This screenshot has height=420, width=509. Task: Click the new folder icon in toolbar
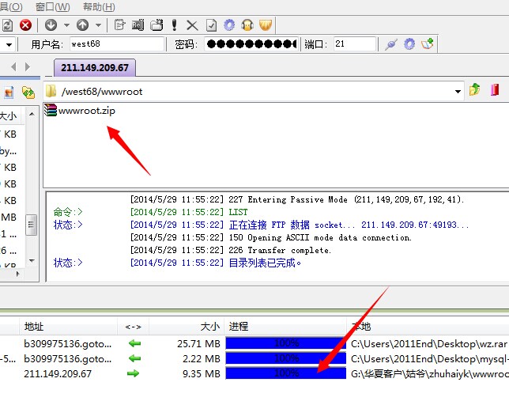[156, 25]
